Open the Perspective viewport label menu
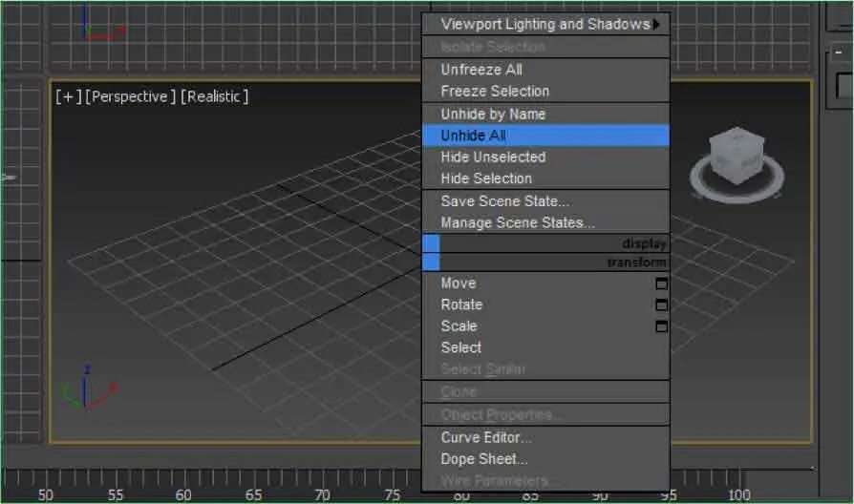The width and height of the screenshot is (854, 504). pyautogui.click(x=131, y=96)
